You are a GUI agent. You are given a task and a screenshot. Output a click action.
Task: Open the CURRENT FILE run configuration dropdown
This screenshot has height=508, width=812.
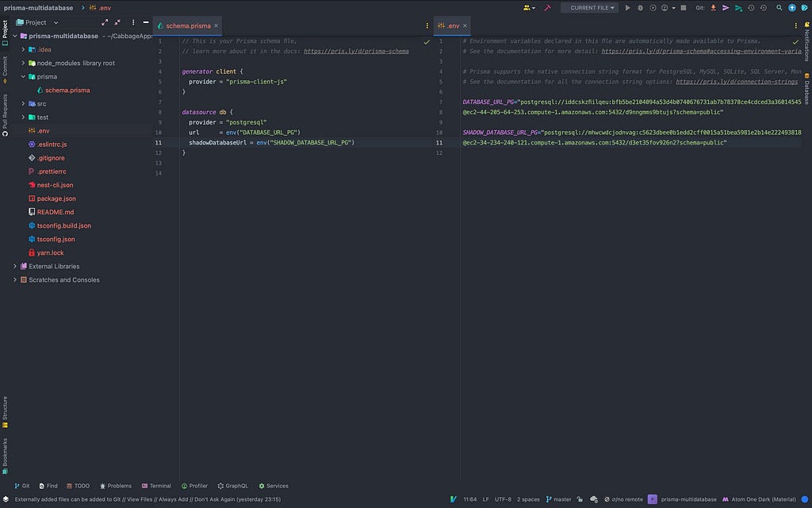click(x=589, y=8)
